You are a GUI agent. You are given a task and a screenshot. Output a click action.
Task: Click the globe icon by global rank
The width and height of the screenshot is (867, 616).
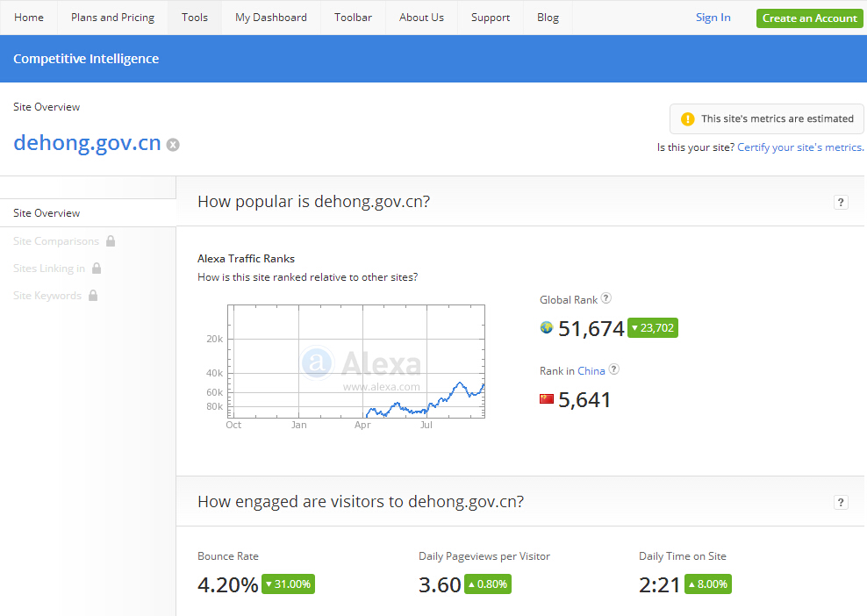547,327
